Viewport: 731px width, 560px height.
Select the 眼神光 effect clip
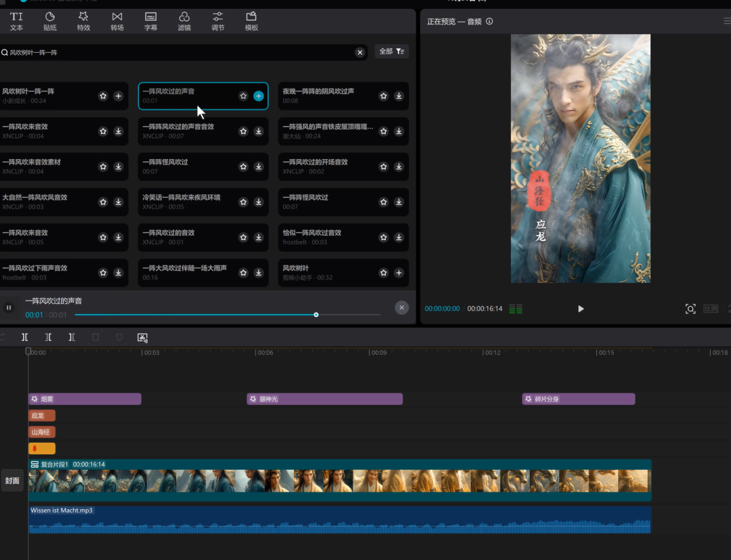tap(324, 399)
